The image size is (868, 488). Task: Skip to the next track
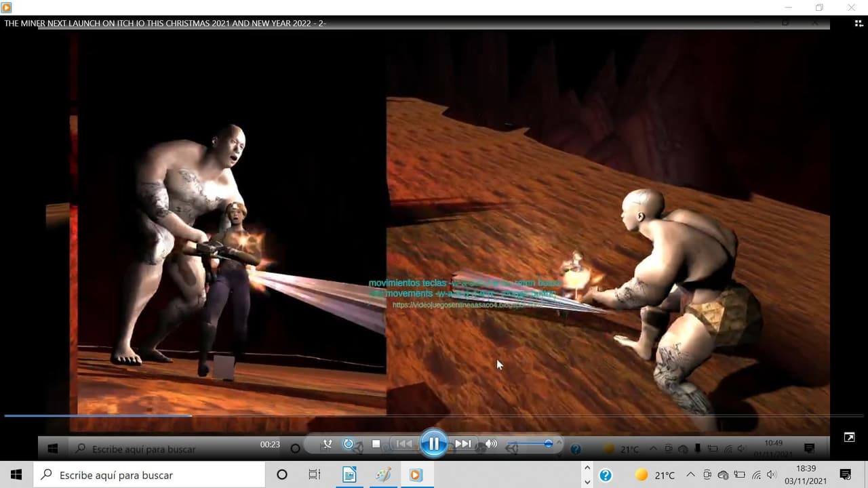pos(463,444)
